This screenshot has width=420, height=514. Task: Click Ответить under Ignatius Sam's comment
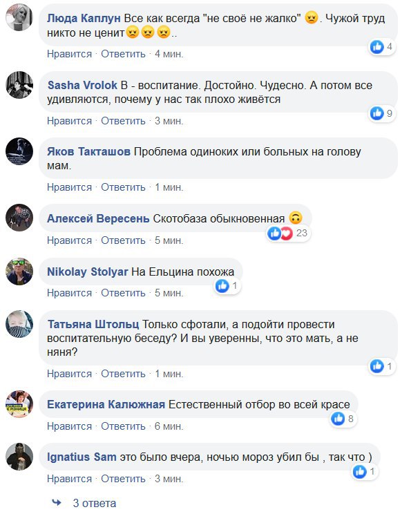click(x=124, y=479)
